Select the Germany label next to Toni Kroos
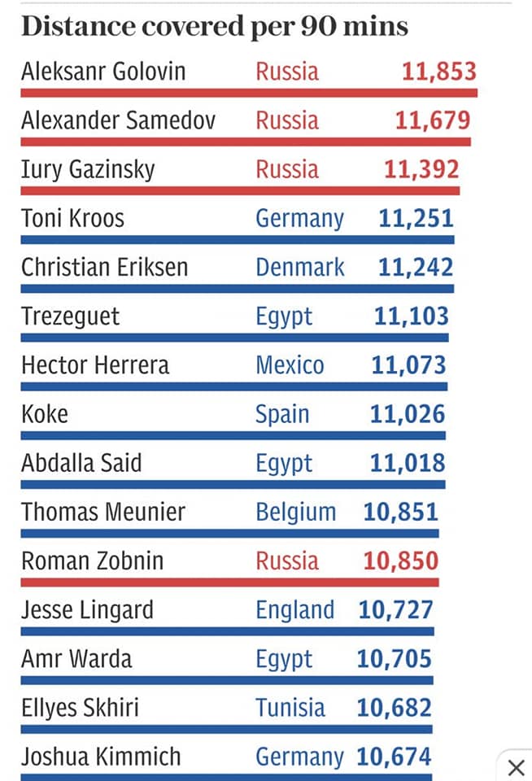Viewport: 532px width, 781px height. click(x=300, y=219)
